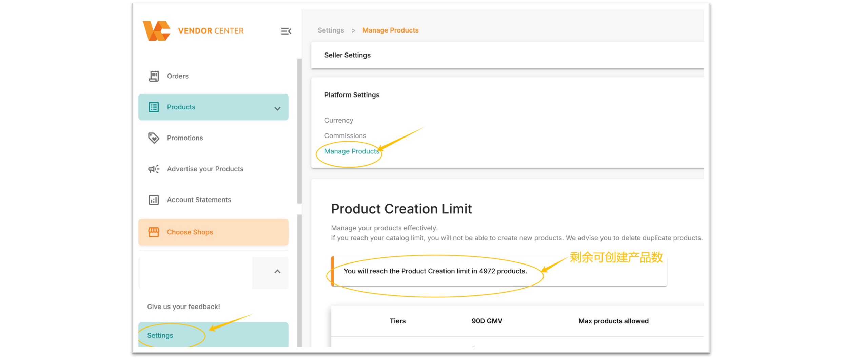Viewport: 868px width, 359px height.
Task: Click the sidebar vertical scrollbar
Action: [299, 131]
